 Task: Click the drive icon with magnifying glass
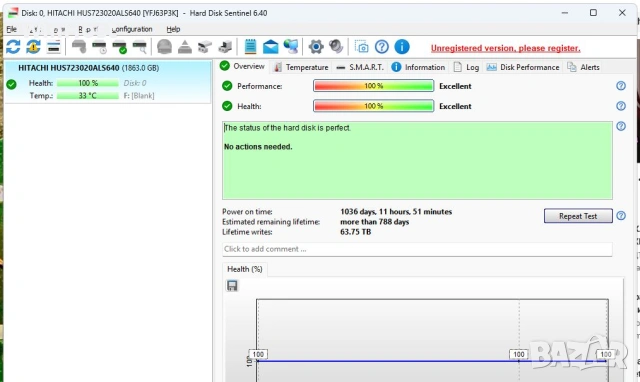click(140, 47)
